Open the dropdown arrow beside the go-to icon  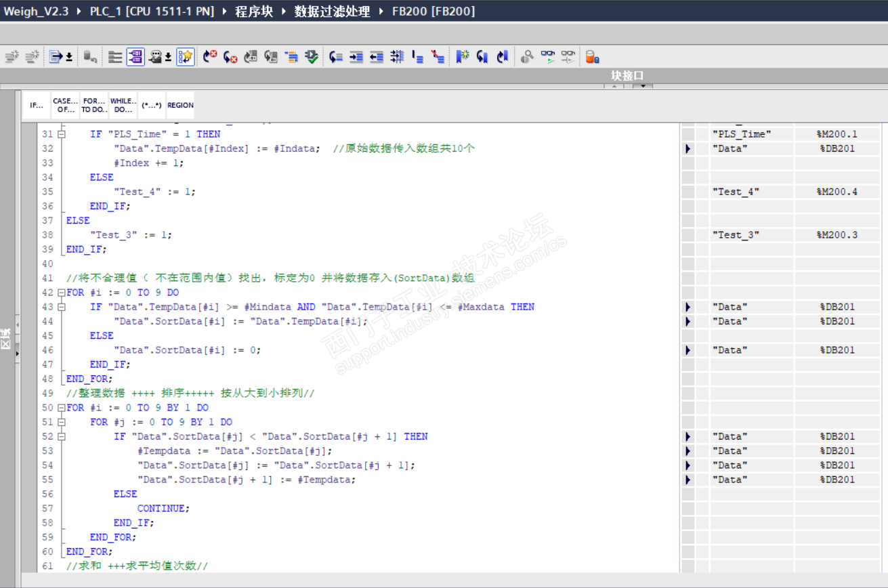[x=69, y=58]
